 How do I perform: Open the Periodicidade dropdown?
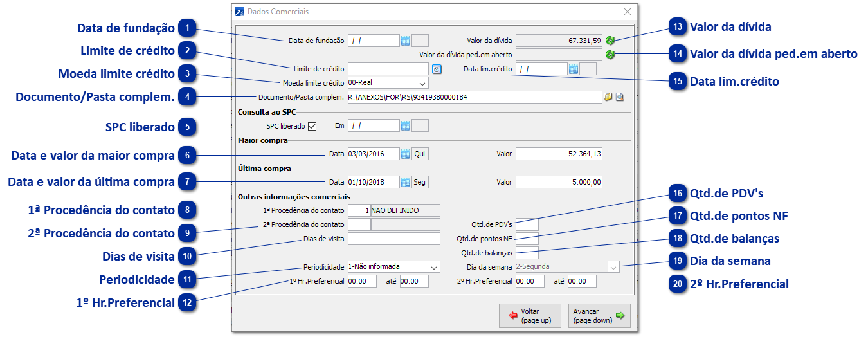pyautogui.click(x=434, y=266)
